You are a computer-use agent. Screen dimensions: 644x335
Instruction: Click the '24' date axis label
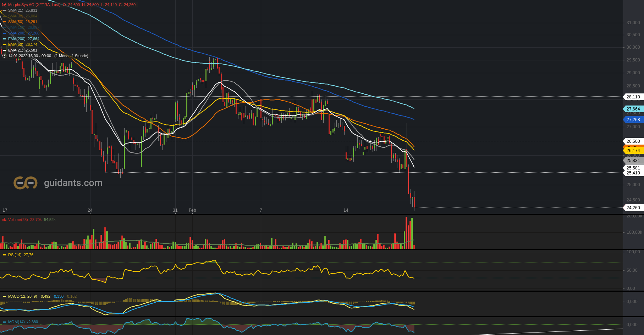[x=90, y=210]
